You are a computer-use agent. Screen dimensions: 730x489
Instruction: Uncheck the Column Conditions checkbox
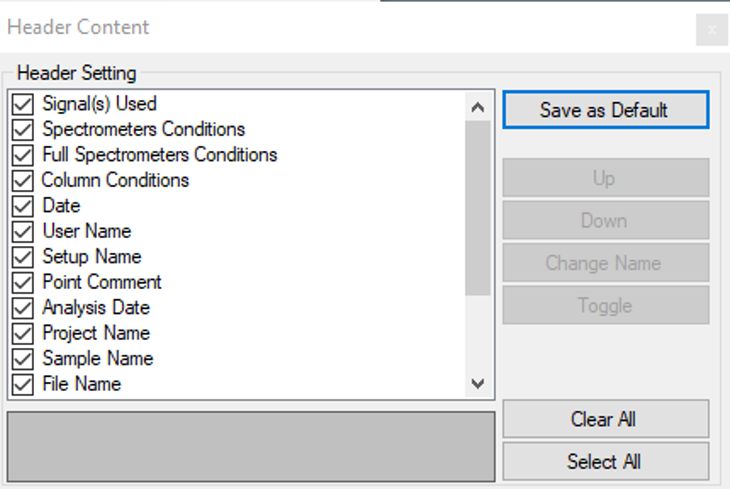point(22,180)
